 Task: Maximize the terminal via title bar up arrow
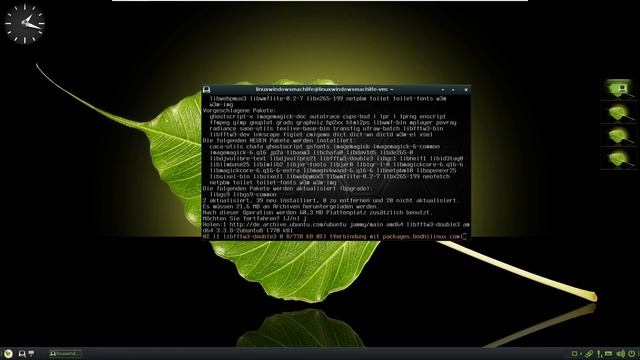(x=453, y=90)
